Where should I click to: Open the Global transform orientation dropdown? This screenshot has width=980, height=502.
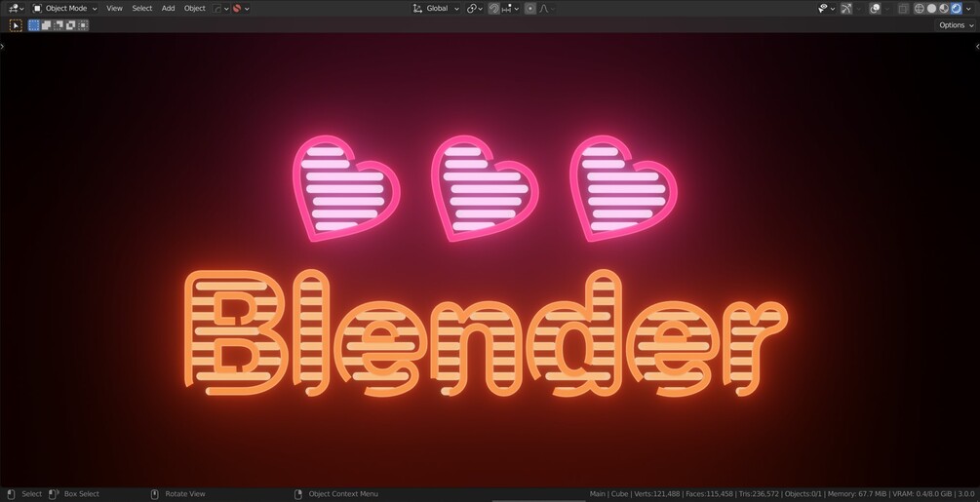click(436, 8)
